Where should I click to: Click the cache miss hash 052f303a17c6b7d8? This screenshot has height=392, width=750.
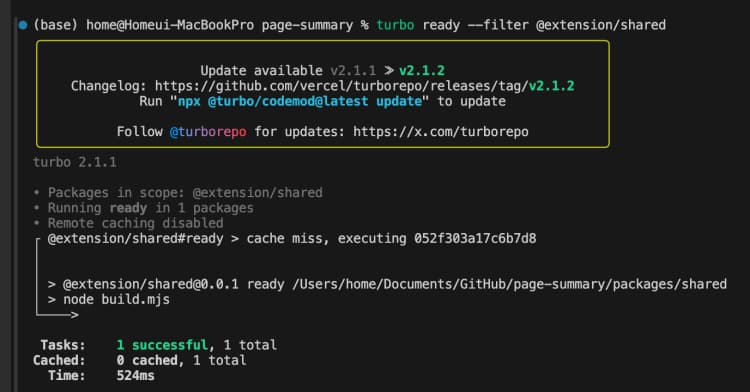(x=475, y=239)
